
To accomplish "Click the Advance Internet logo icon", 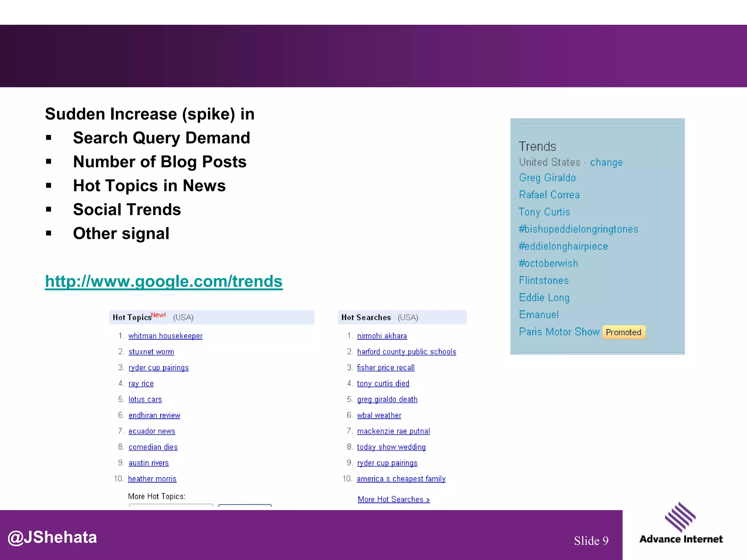I will click(x=680, y=518).
